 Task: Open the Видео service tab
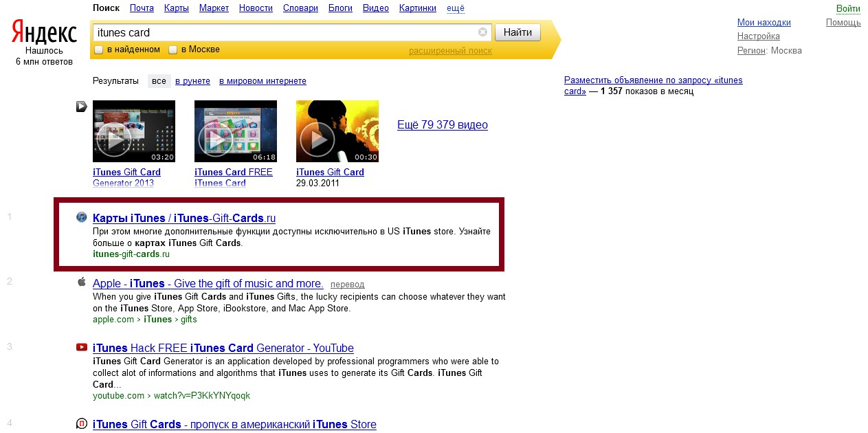point(376,8)
